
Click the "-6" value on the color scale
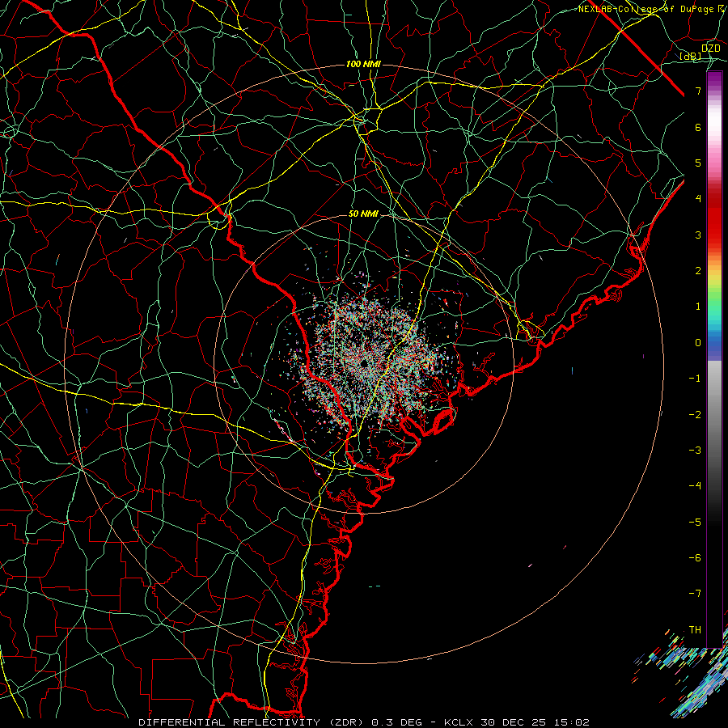[695, 558]
